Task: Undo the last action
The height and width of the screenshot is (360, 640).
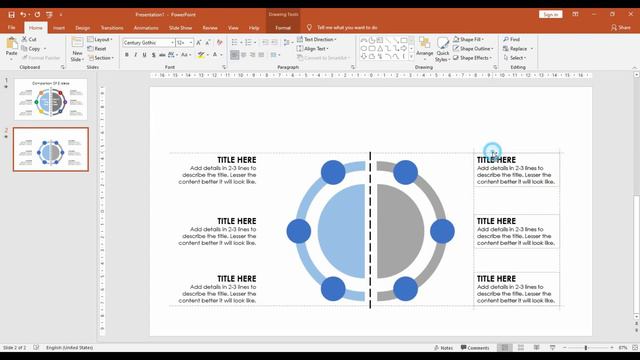Action: 23,15
